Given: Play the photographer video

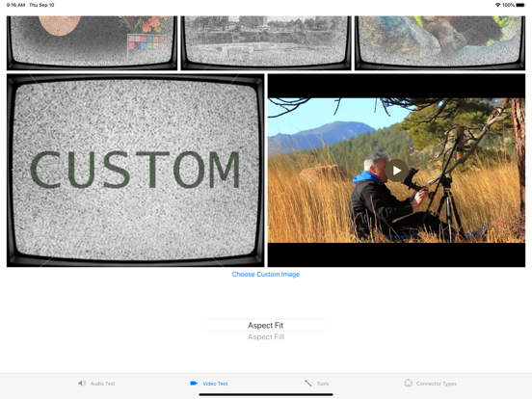Looking at the screenshot, I should (x=396, y=171).
